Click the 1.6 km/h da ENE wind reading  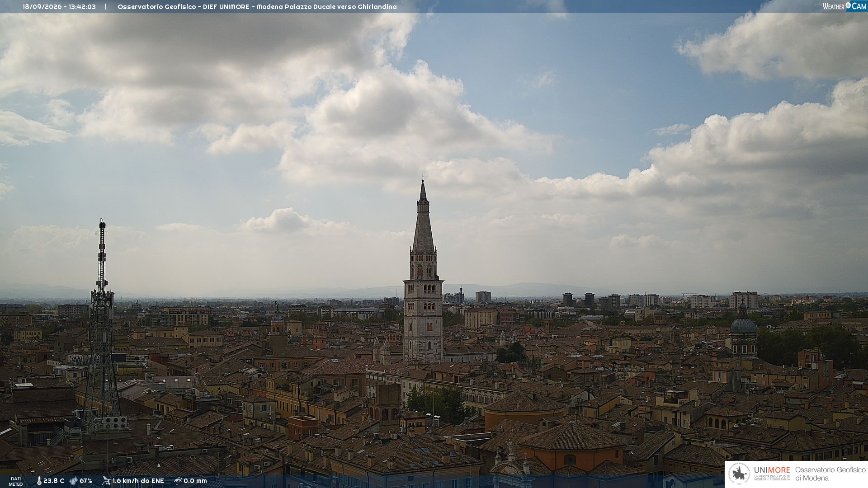[x=138, y=481]
